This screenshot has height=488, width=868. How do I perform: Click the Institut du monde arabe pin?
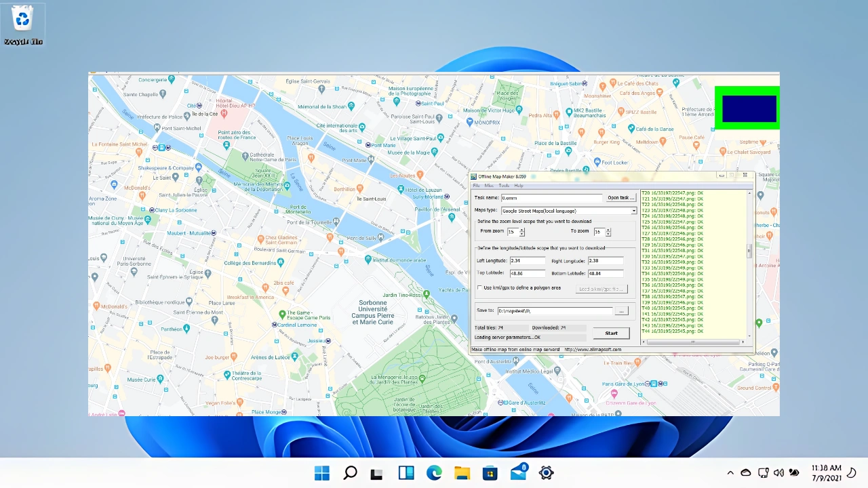tap(368, 260)
